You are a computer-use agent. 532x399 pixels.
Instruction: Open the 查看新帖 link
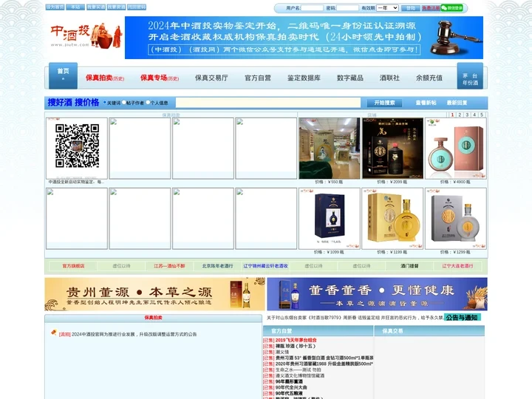[x=426, y=103]
